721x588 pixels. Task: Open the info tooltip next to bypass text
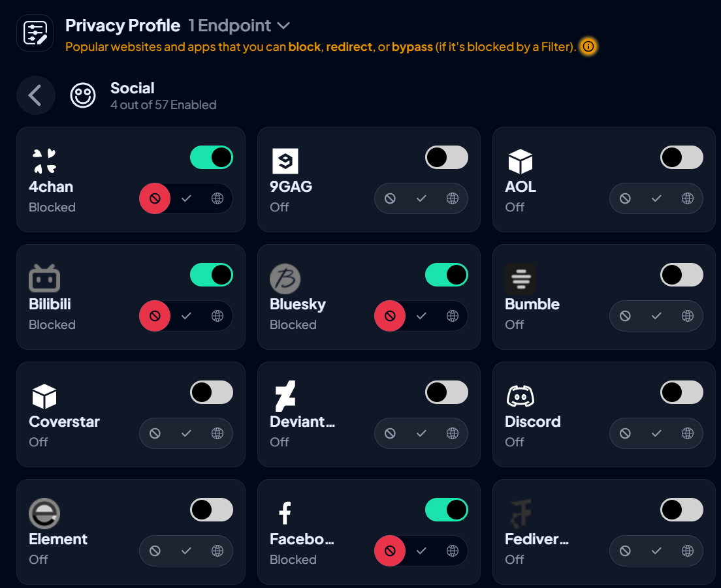click(587, 46)
